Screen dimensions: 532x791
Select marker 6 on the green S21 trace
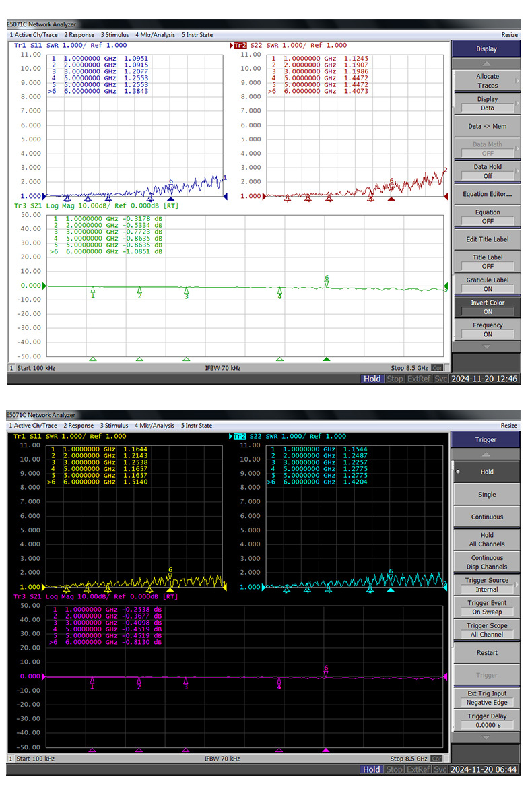coord(327,282)
